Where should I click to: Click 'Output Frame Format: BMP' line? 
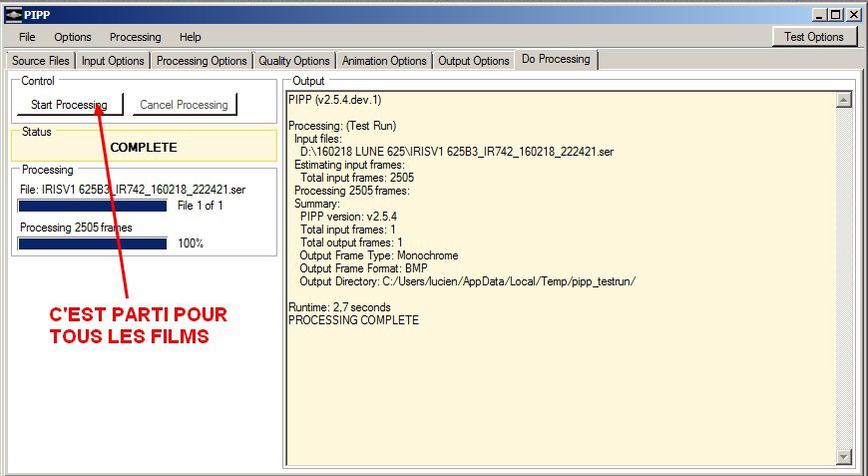click(x=364, y=268)
